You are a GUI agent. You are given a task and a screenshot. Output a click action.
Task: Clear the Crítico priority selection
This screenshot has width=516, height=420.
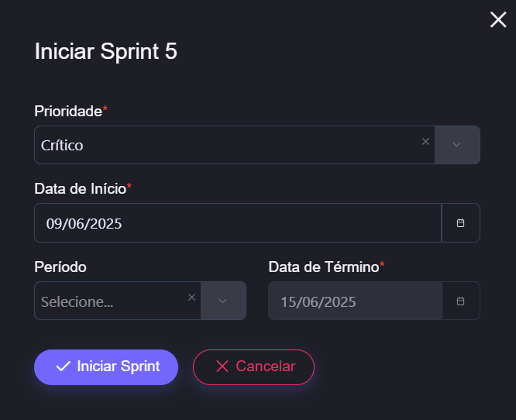click(425, 142)
